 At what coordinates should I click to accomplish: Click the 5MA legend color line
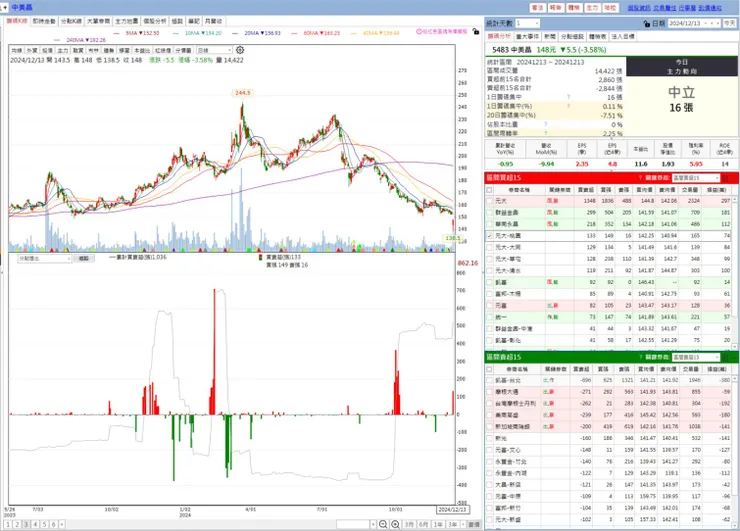[x=116, y=34]
